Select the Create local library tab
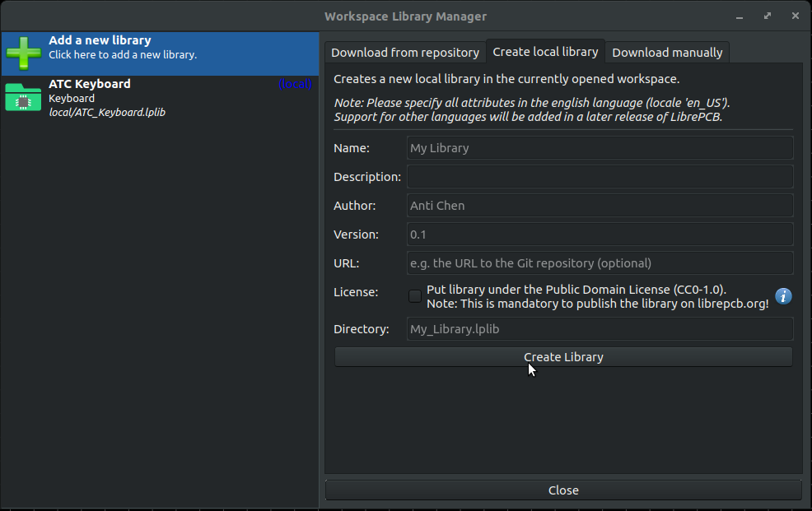Viewport: 812px width, 511px height. coord(545,52)
